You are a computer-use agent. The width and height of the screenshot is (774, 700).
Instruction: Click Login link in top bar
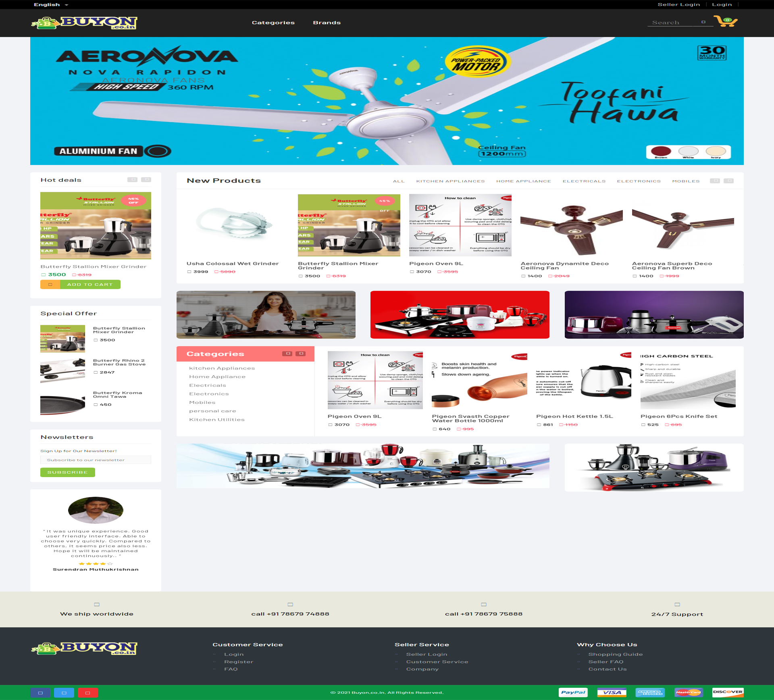pyautogui.click(x=722, y=4)
